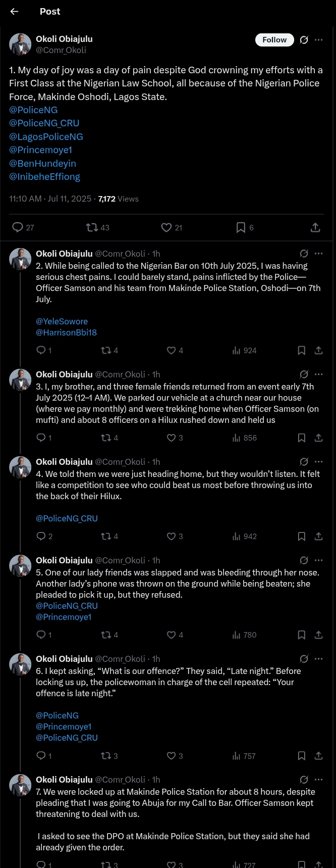Repost tweet 6 about "Late night" offence
Screen dimensions: 336x868
pos(106,756)
